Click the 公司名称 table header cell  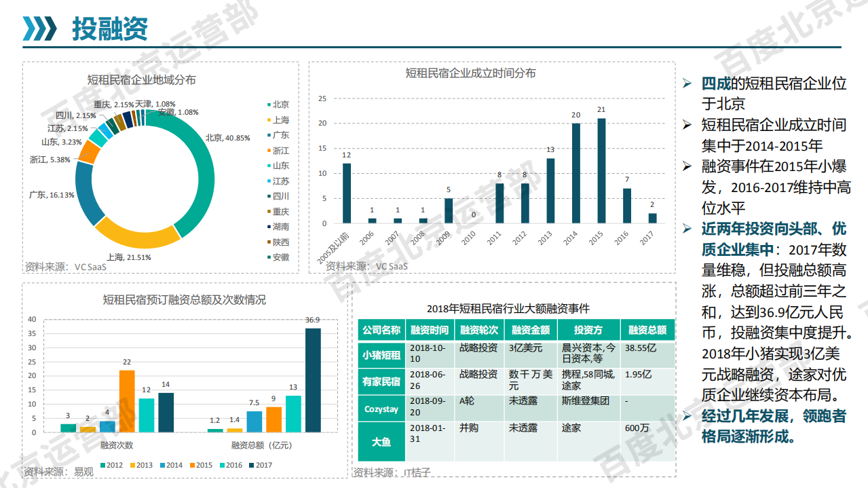pos(381,329)
